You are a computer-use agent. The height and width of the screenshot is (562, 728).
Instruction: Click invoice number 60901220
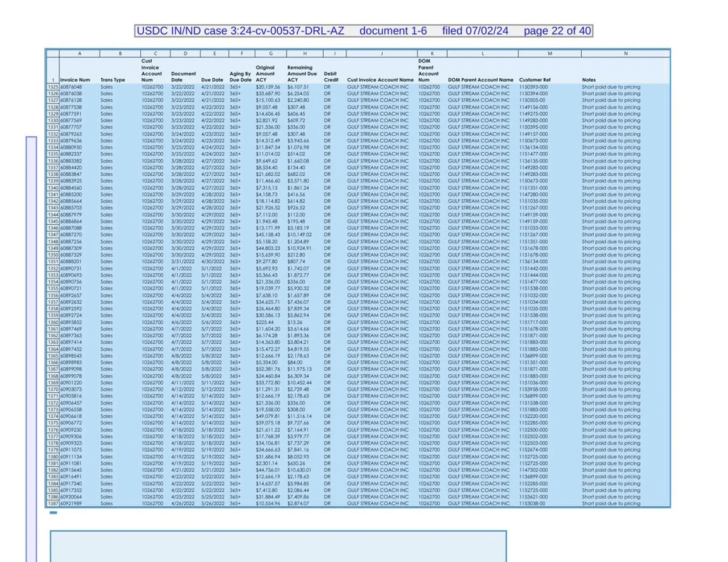coord(71,383)
